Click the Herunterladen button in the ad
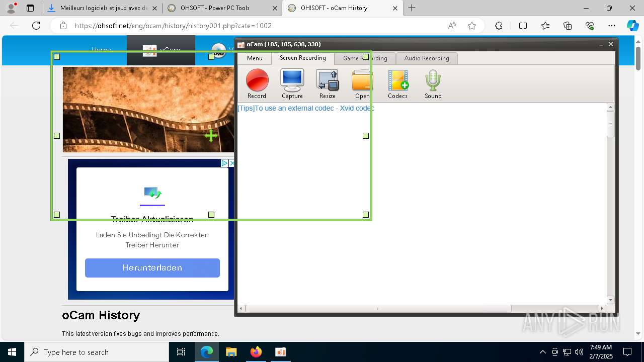This screenshot has width=644, height=362. coord(152,267)
